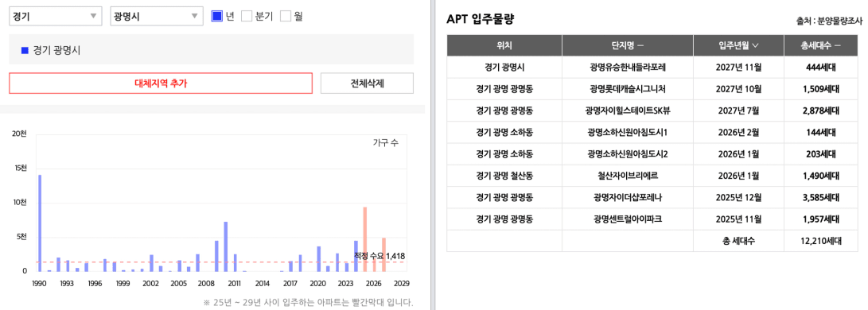
Task: Click the 1,490세대 household count
Action: [820, 176]
